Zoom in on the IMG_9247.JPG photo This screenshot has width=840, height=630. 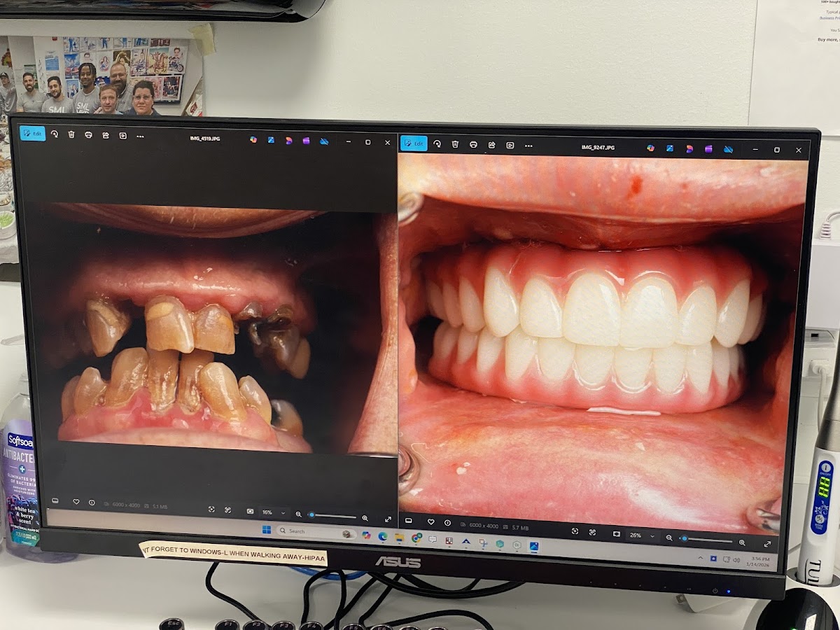point(742,542)
